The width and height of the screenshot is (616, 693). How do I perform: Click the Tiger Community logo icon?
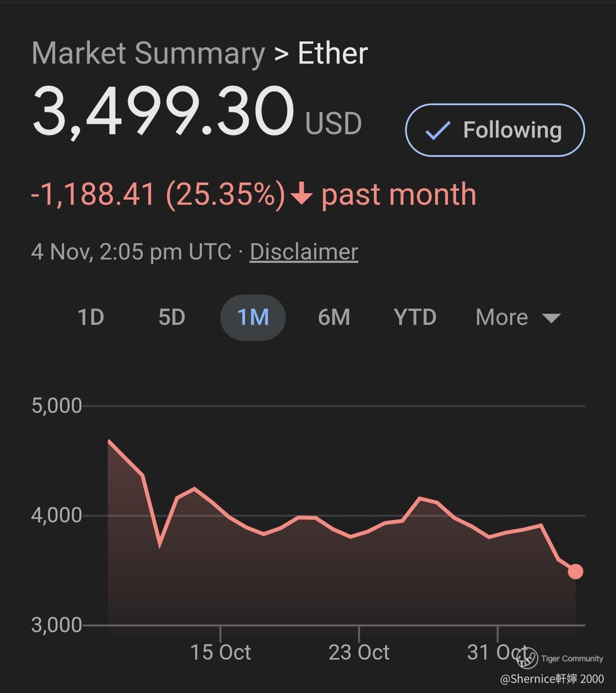(527, 658)
